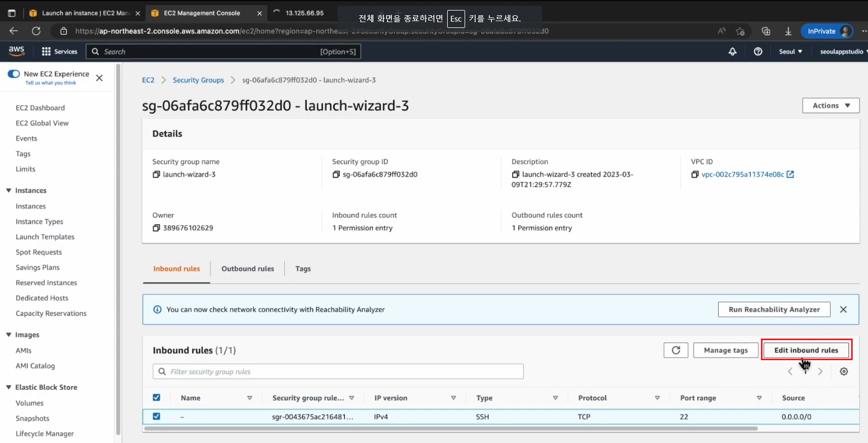
Task: Copy the description text icon
Action: coord(515,175)
